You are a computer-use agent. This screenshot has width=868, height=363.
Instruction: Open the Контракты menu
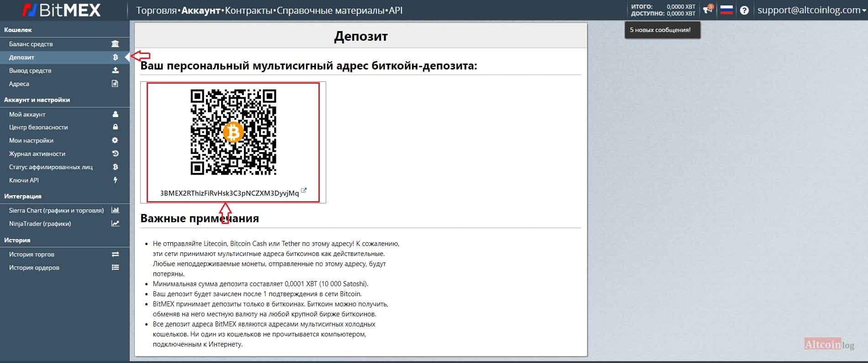click(x=249, y=10)
